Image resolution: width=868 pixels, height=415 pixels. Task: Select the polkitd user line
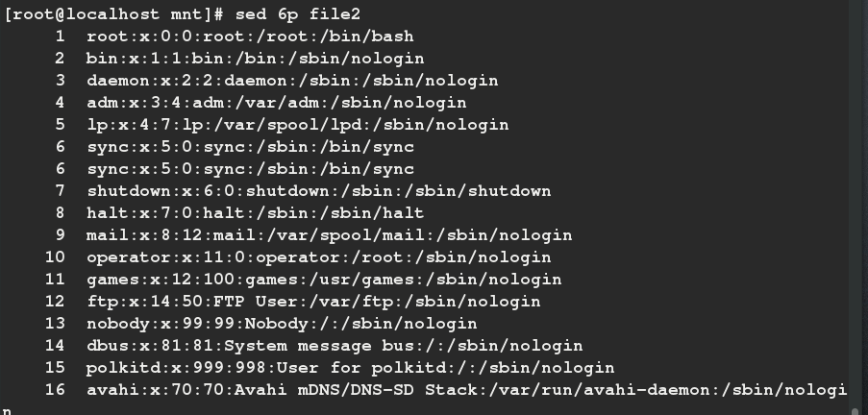tap(350, 368)
